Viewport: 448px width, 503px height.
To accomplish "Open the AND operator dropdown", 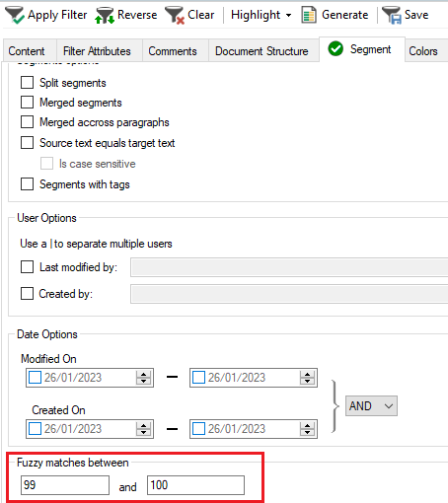I will click(x=371, y=406).
